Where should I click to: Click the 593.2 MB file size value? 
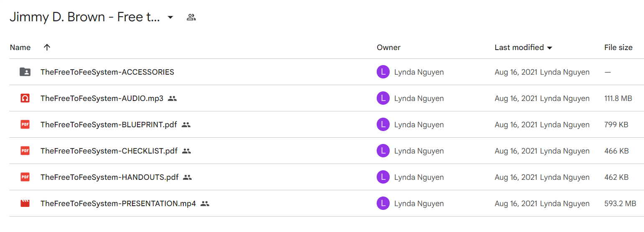[x=620, y=204]
